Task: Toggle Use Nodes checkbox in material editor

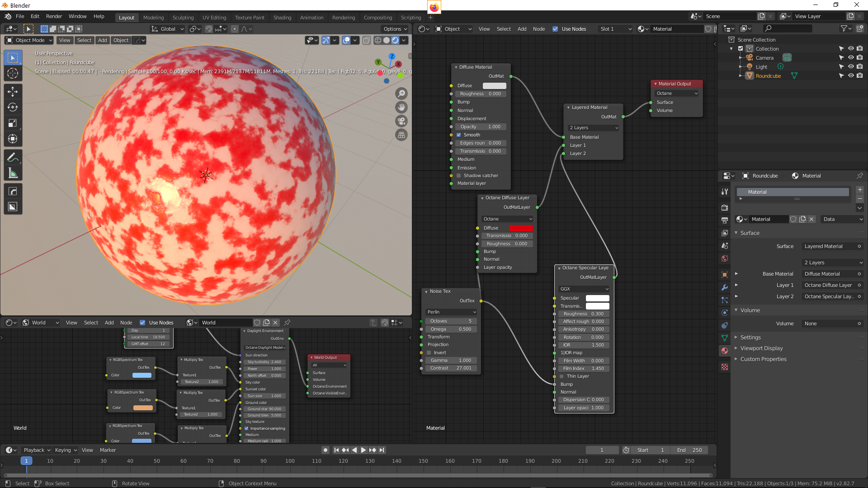Action: 555,29
